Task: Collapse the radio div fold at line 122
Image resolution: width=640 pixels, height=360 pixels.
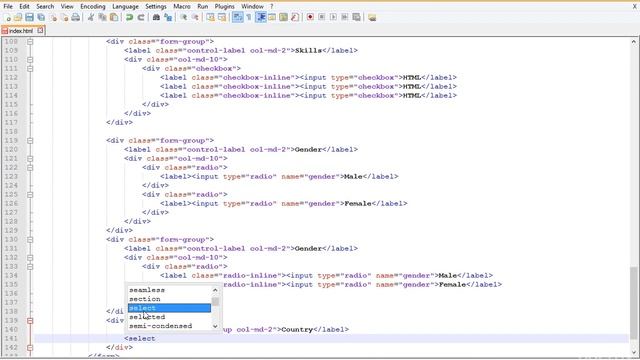Action: (x=30, y=167)
